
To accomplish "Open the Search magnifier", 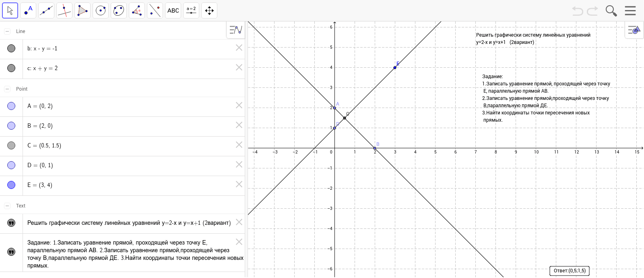I will pyautogui.click(x=611, y=11).
